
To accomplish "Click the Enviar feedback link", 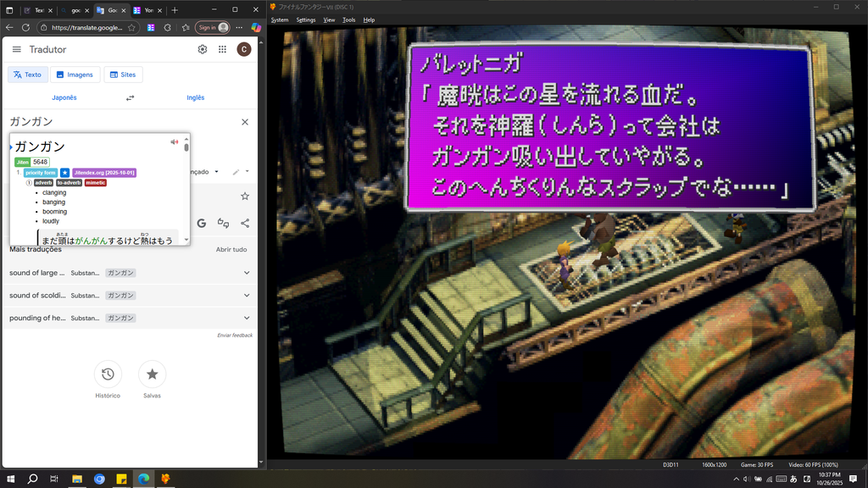I will click(x=235, y=335).
